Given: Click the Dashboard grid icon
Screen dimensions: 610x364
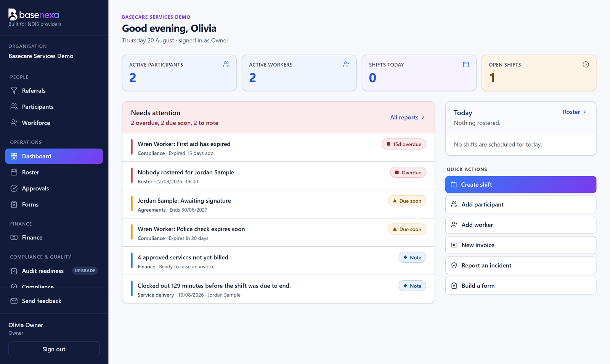Looking at the screenshot, I should click(14, 156).
